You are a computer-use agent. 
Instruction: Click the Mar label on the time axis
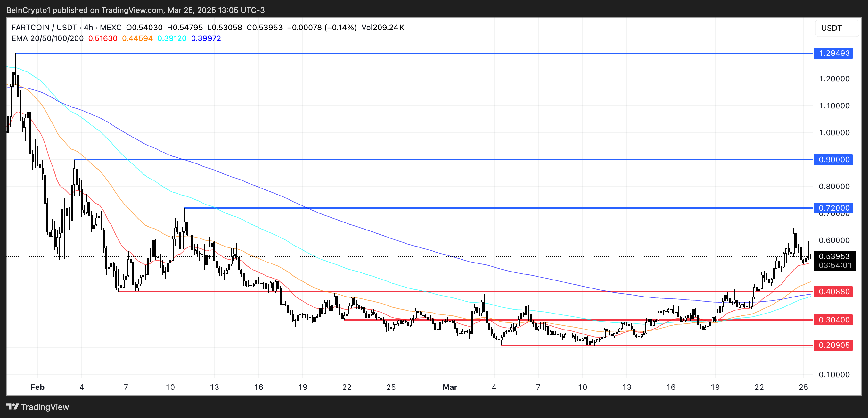tap(449, 387)
